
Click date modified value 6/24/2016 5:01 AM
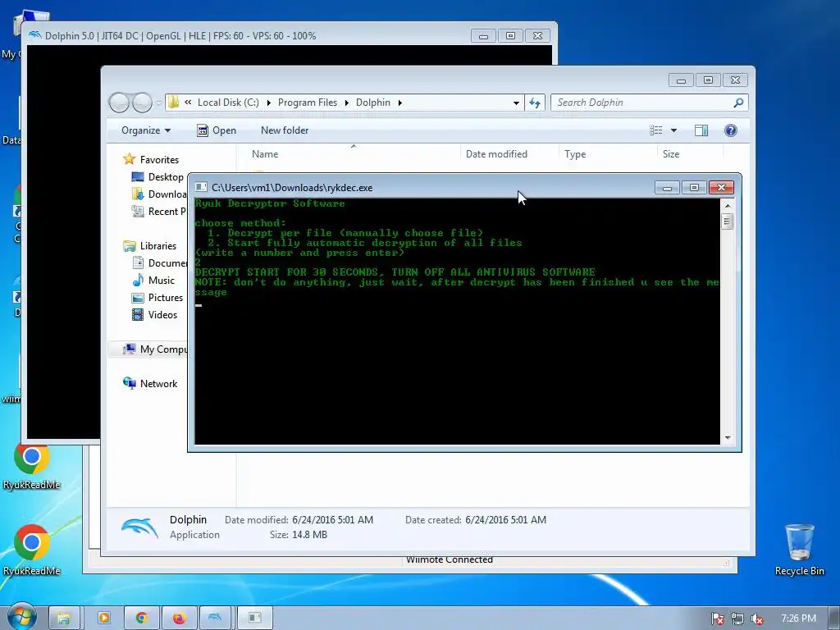point(333,519)
